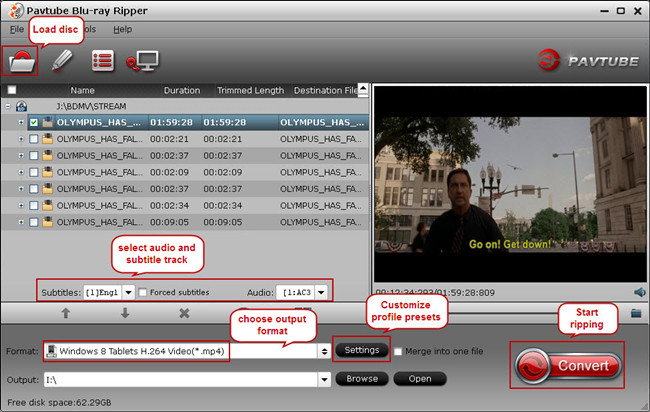Open the Format dropdown arrows
The width and height of the screenshot is (650, 412).
(x=324, y=351)
